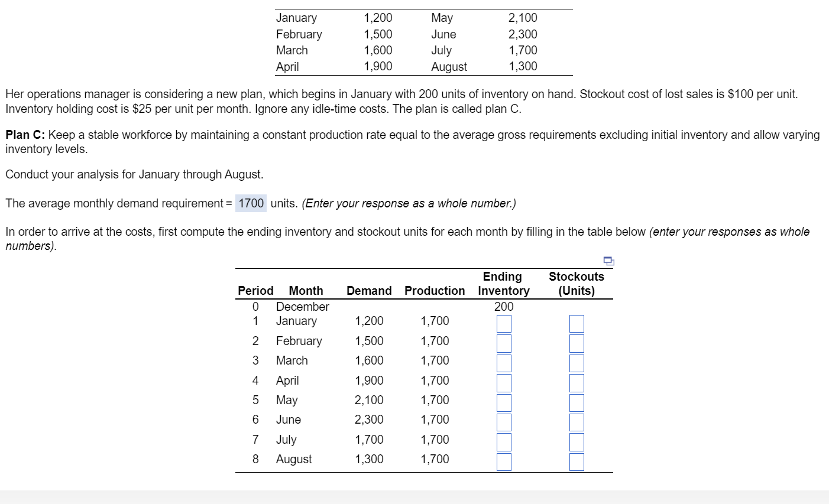Select April's Stockouts box
829x504 pixels.
click(577, 382)
